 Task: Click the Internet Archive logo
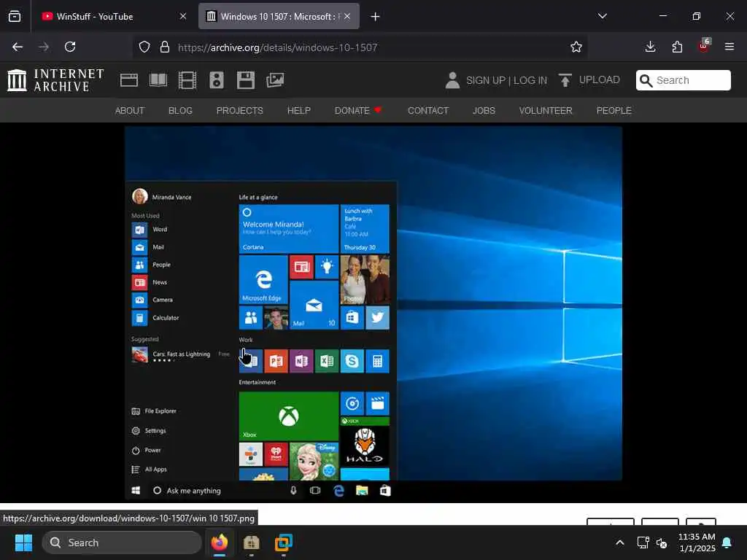(55, 80)
